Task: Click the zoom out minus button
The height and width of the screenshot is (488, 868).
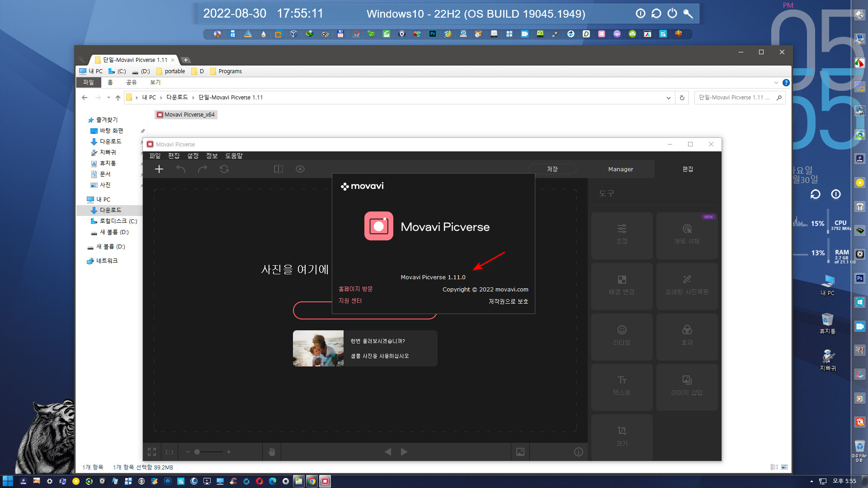Action: click(x=188, y=452)
